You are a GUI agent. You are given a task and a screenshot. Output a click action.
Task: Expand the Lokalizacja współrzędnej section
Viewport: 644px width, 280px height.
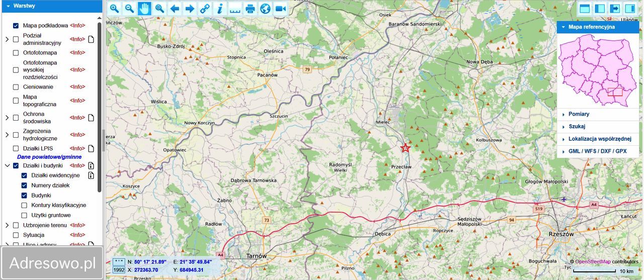click(598, 139)
